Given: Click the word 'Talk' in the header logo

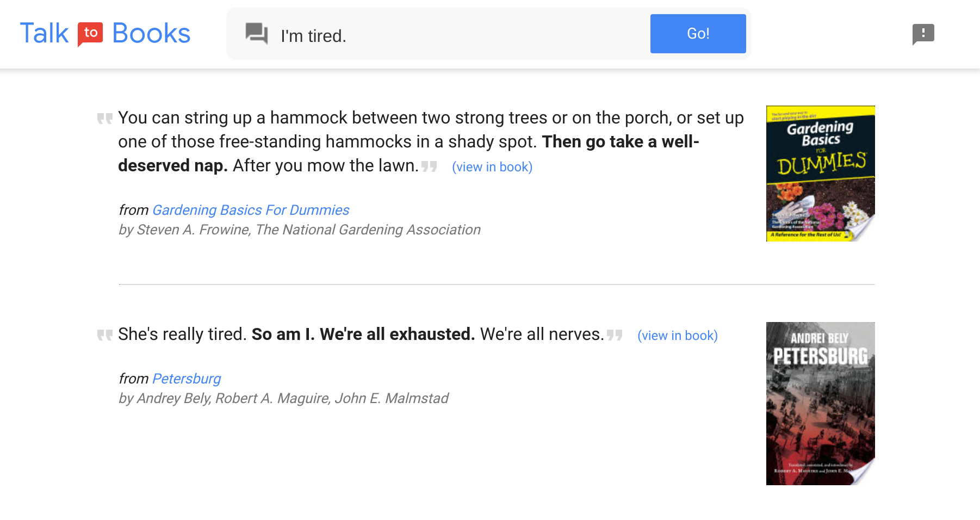Looking at the screenshot, I should click(x=45, y=33).
